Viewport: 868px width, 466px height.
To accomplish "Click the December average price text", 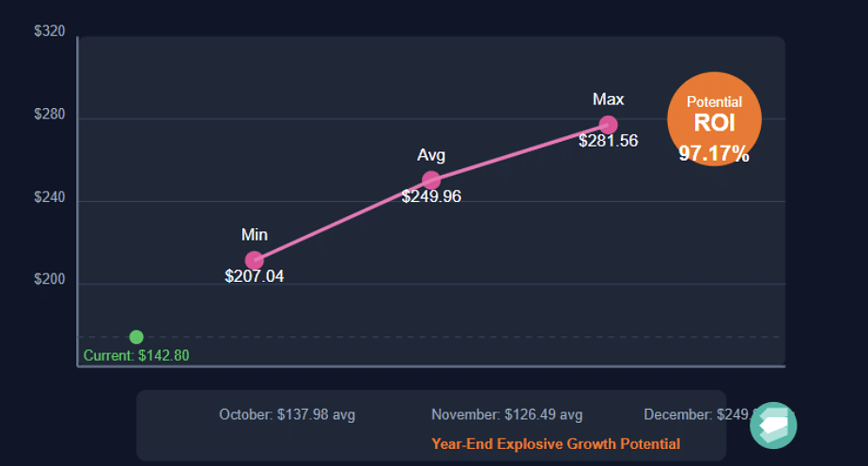I will (x=699, y=414).
